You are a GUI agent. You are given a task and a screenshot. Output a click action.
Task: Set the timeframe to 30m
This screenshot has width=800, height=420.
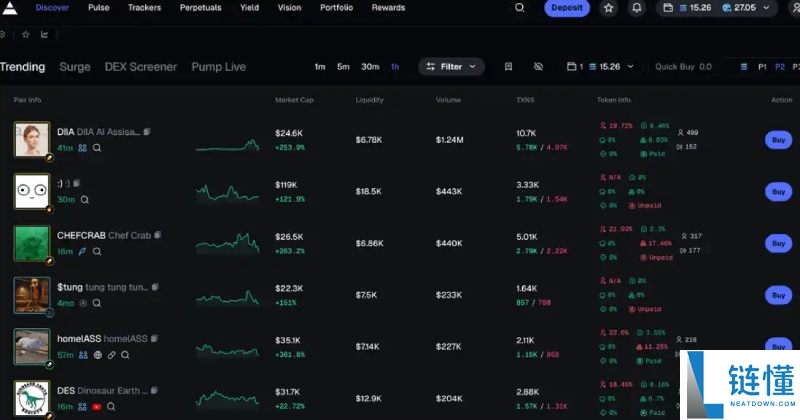pyautogui.click(x=370, y=67)
